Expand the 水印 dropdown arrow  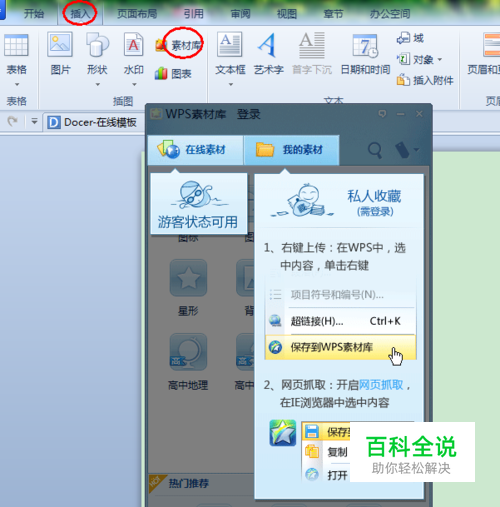(134, 84)
